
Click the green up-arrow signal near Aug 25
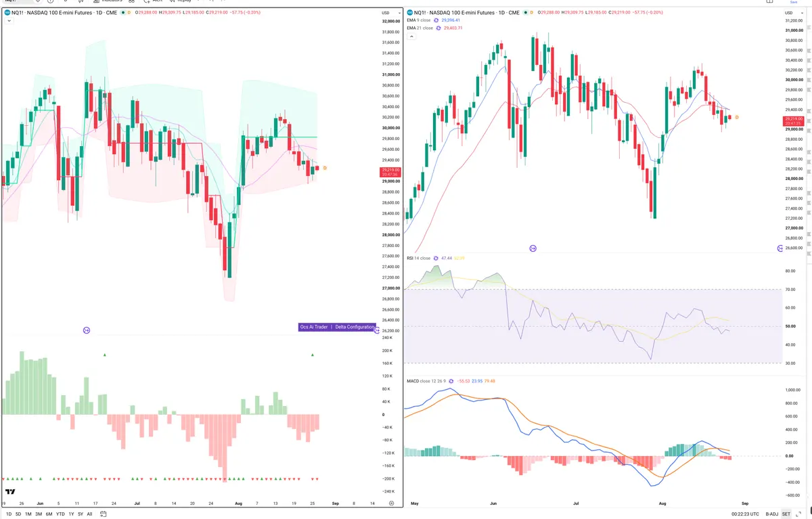pos(313,355)
